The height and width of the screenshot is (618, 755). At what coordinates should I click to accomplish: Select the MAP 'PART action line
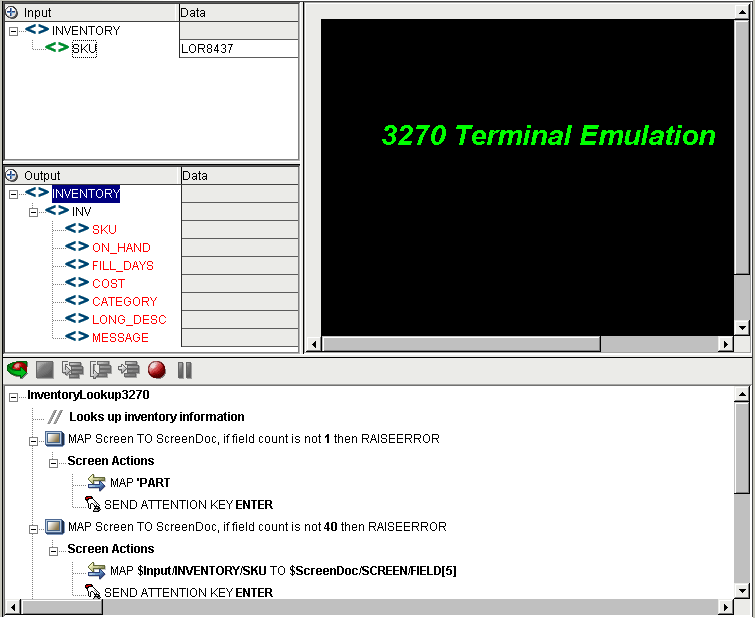[140, 483]
